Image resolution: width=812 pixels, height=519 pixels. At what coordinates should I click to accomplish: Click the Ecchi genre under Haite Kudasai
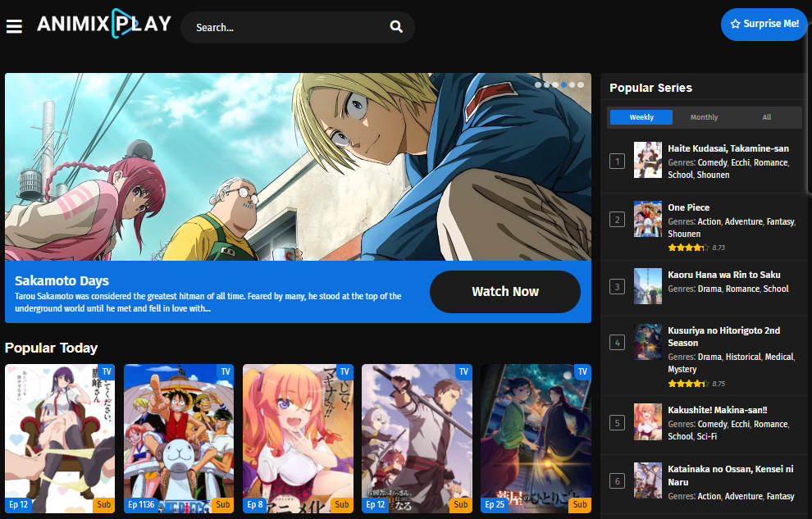(x=740, y=162)
